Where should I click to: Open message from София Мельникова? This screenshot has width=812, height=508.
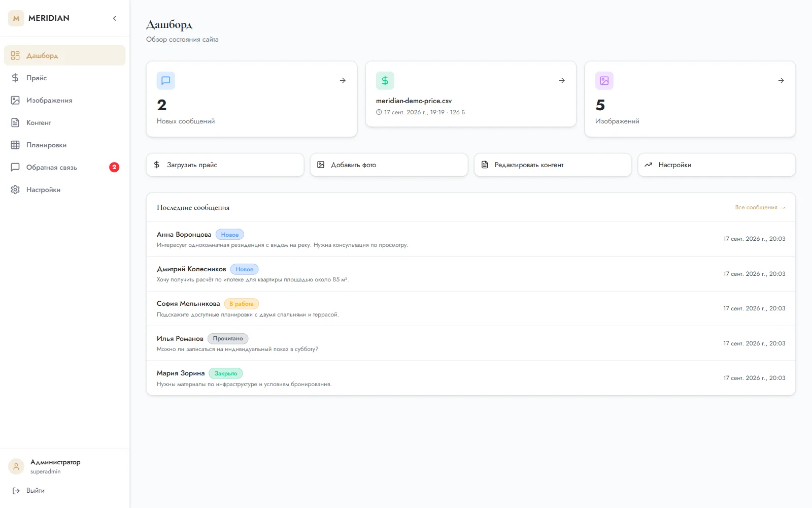point(471,309)
